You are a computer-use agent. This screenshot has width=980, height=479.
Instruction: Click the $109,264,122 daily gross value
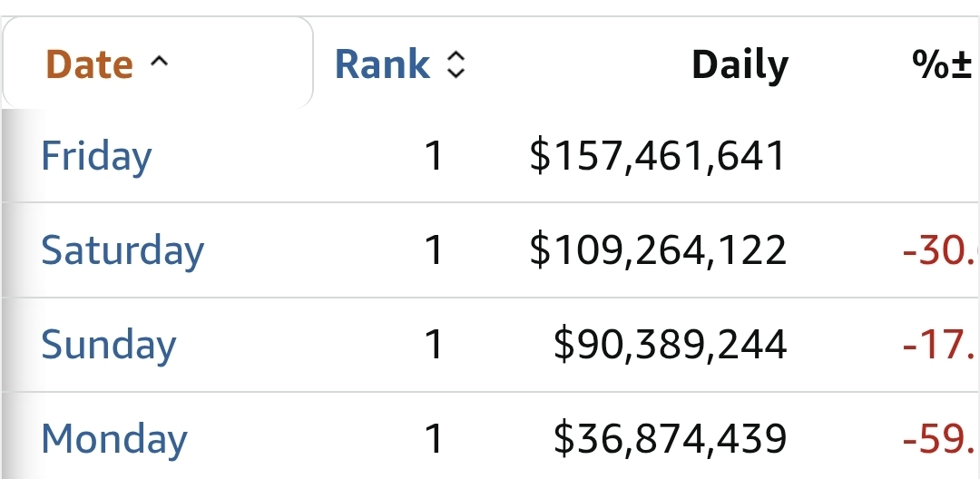658,251
